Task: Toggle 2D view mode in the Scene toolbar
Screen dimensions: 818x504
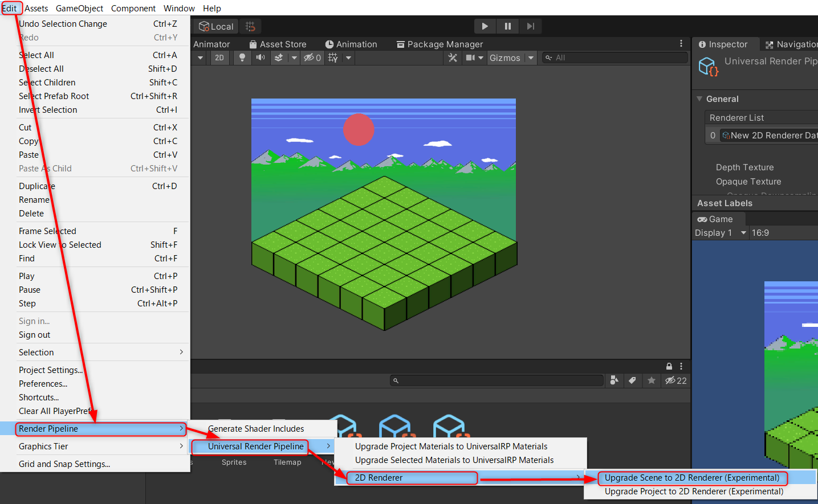Action: click(219, 58)
